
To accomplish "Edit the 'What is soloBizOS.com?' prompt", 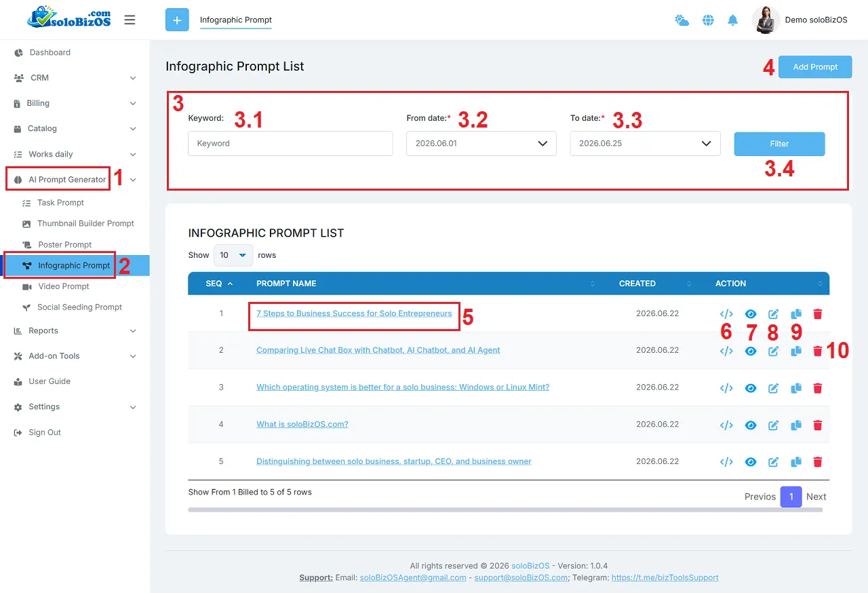I will pyautogui.click(x=773, y=425).
